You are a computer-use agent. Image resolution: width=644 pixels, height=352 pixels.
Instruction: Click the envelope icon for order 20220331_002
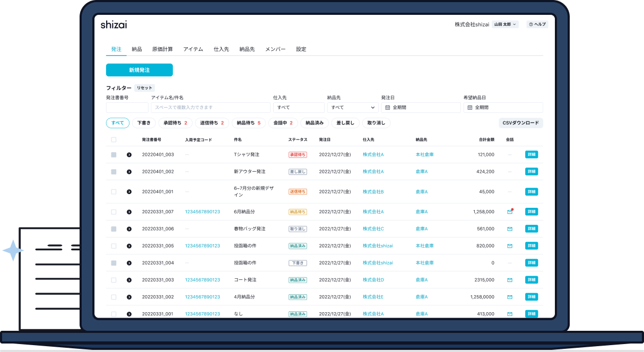click(510, 297)
